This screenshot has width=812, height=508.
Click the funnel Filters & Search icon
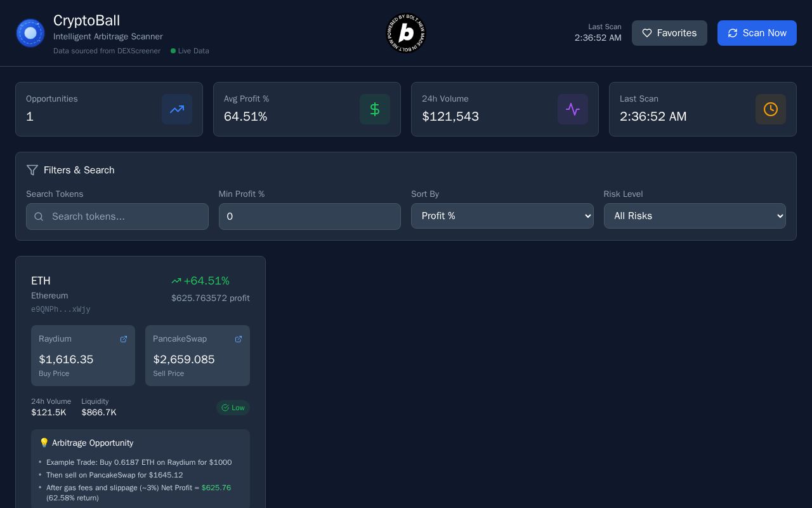click(x=32, y=170)
